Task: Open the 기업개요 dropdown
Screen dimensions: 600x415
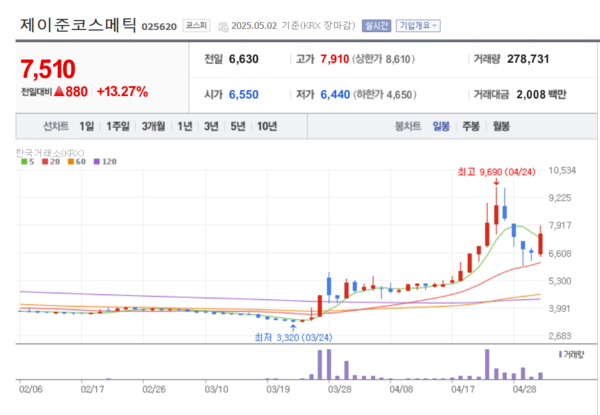Action: coord(418,26)
